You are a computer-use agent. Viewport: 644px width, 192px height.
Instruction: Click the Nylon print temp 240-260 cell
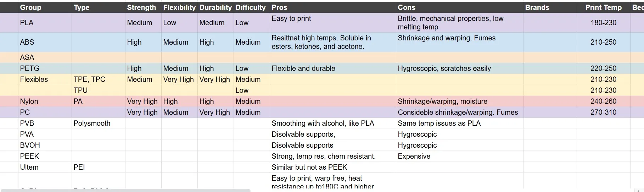(x=603, y=102)
